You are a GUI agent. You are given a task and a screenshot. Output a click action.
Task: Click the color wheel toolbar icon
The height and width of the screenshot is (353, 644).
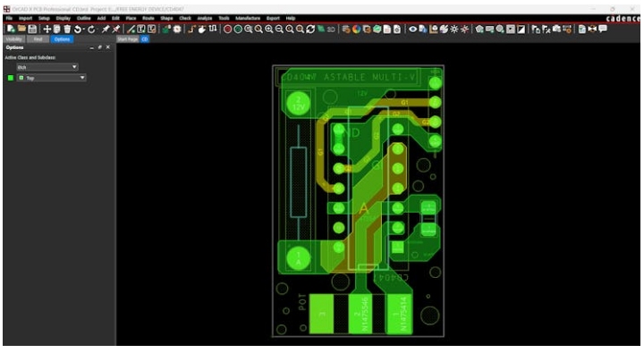pos(357,29)
